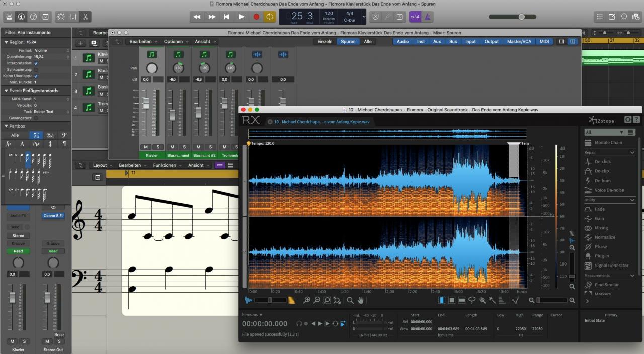Open De-hum module in RX
The image size is (644, 354).
pos(603,181)
